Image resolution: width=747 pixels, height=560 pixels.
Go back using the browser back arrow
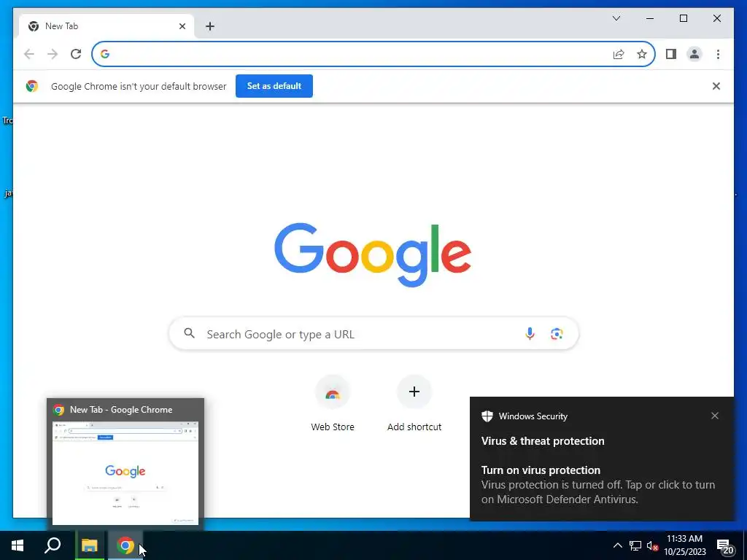click(29, 54)
